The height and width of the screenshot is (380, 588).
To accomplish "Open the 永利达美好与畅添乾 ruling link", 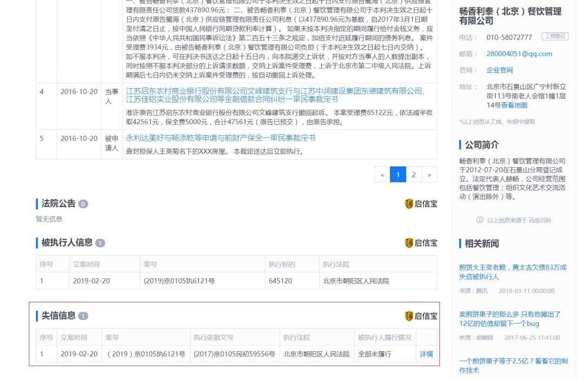I will pos(220,138).
